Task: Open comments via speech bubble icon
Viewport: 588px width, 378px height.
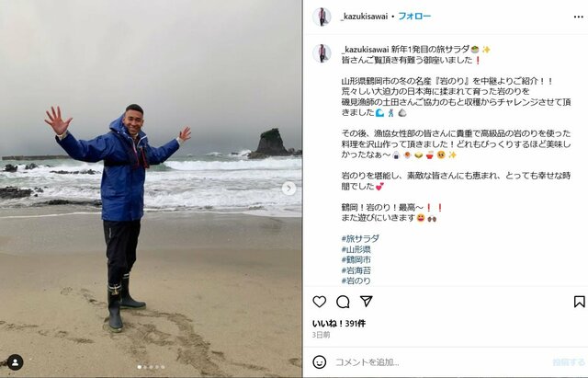Action: coord(343,302)
